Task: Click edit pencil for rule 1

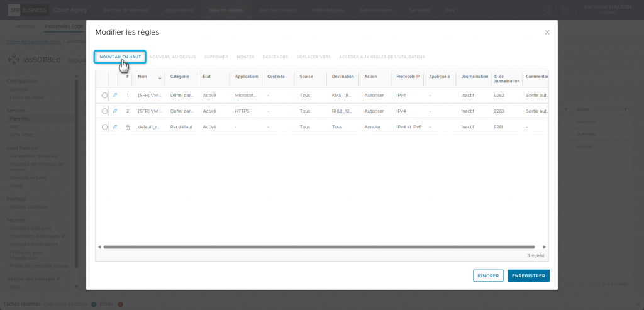Action: pos(115,95)
